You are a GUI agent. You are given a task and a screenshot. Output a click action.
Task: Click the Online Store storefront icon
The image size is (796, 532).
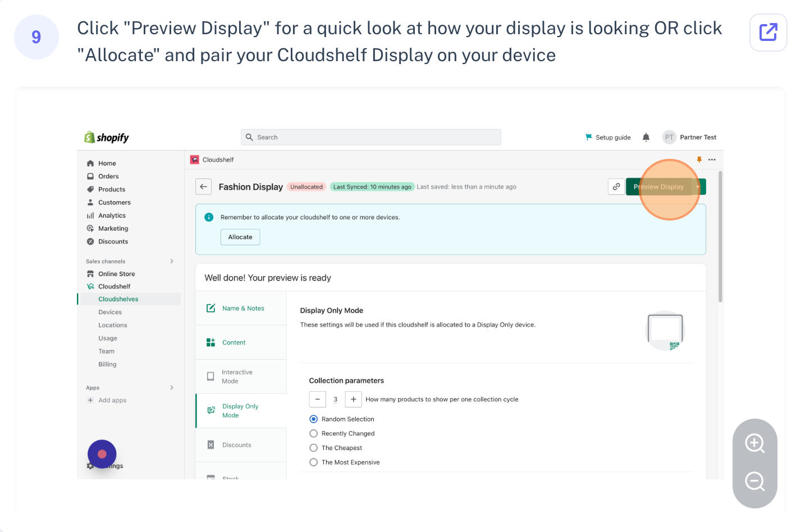(x=90, y=274)
